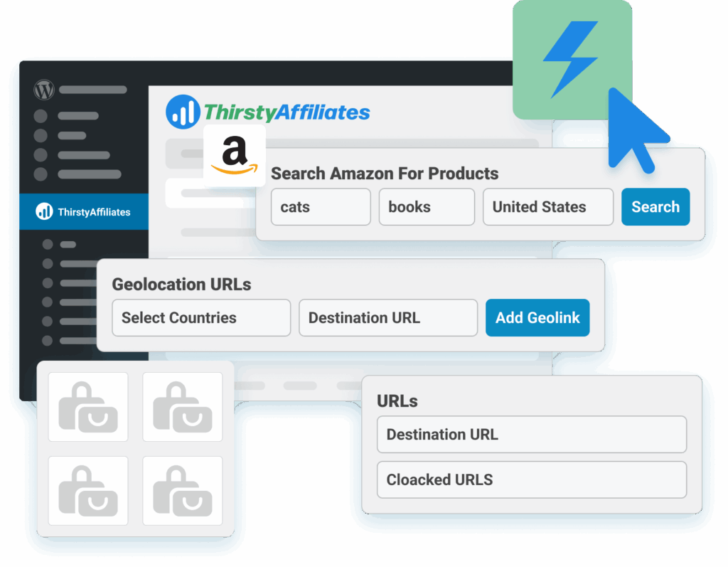Open the ThirstyAffiliates sidebar menu item
The width and height of the screenshot is (728, 567).
[x=84, y=212]
